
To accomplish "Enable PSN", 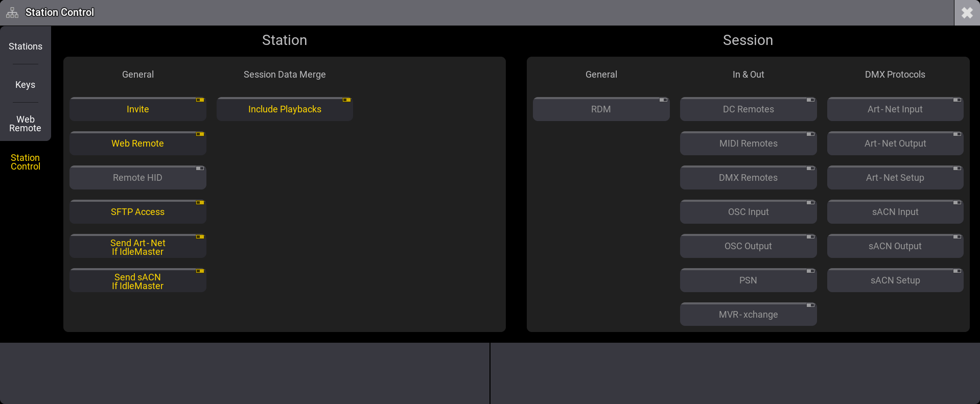I will (x=748, y=280).
